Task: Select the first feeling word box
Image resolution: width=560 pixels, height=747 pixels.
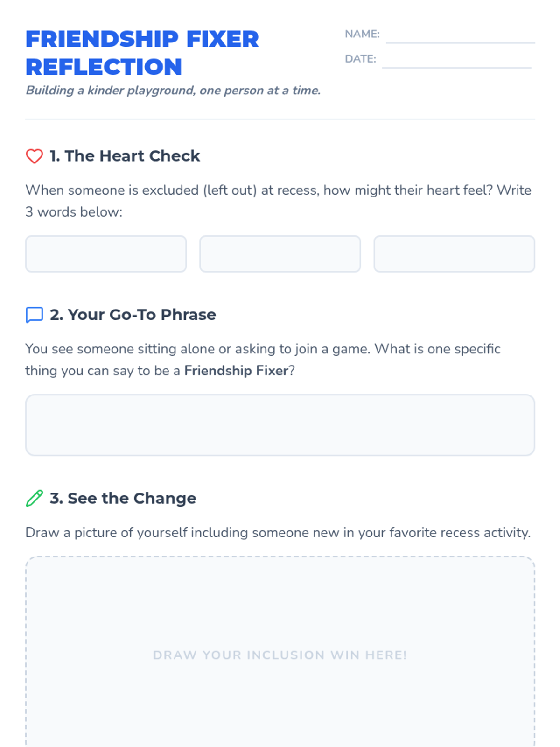Action: [106, 254]
